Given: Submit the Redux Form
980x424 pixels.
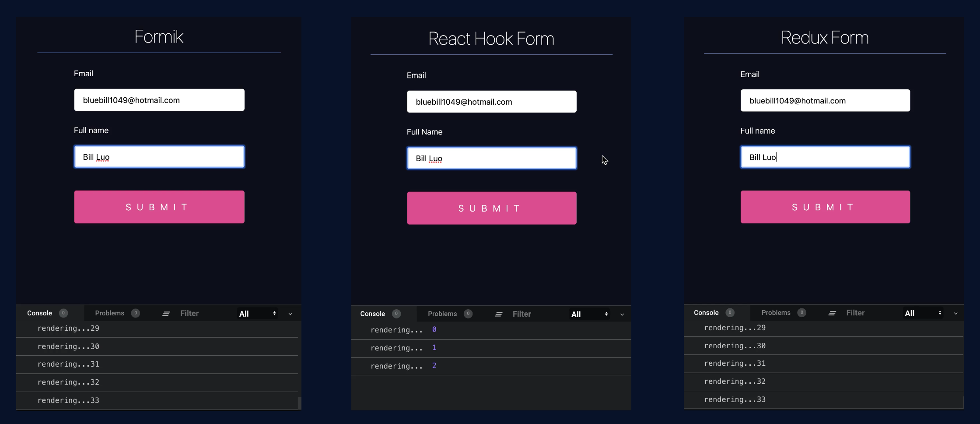Looking at the screenshot, I should (825, 207).
